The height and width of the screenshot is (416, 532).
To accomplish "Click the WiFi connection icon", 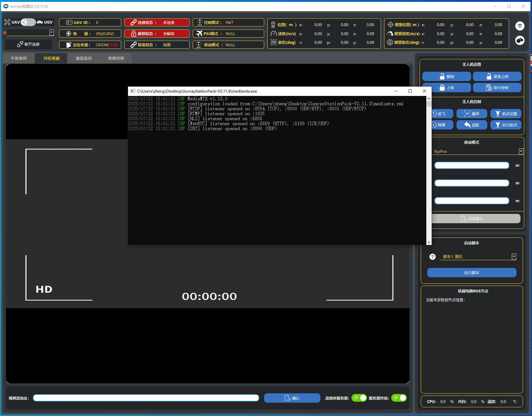I will point(520,26).
